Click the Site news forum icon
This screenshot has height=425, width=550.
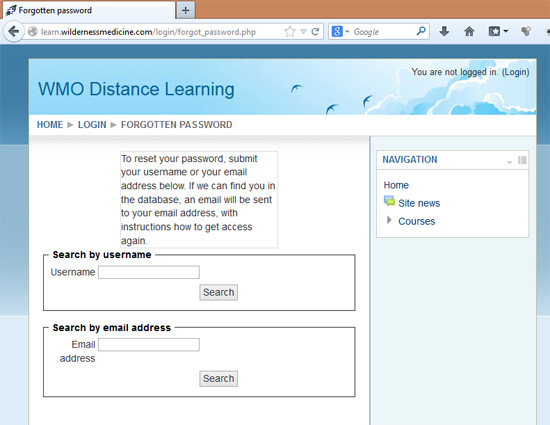pyautogui.click(x=389, y=201)
